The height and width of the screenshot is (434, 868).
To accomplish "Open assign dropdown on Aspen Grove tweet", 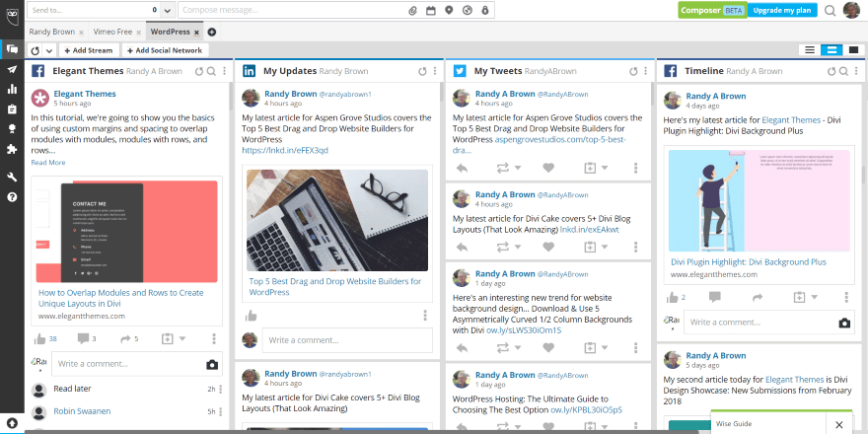I will [x=605, y=168].
